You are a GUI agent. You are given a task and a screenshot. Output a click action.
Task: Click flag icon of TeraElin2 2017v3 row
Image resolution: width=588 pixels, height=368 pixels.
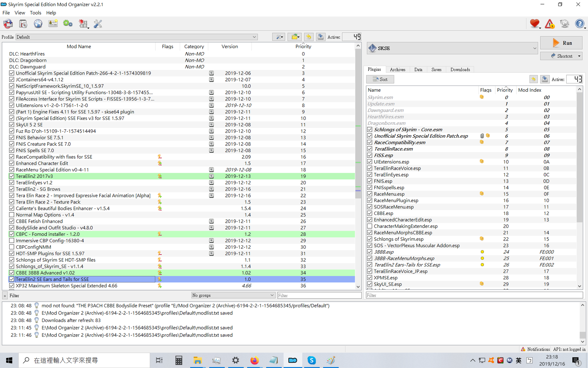[x=160, y=176]
